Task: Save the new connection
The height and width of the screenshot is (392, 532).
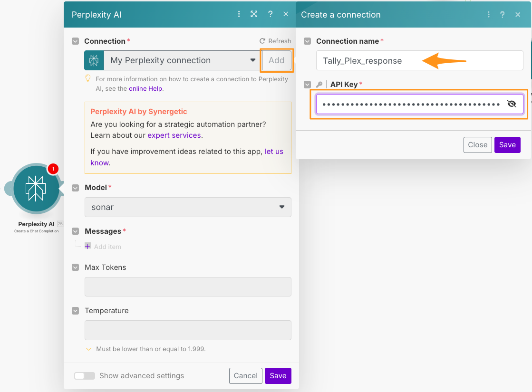Action: pos(507,145)
